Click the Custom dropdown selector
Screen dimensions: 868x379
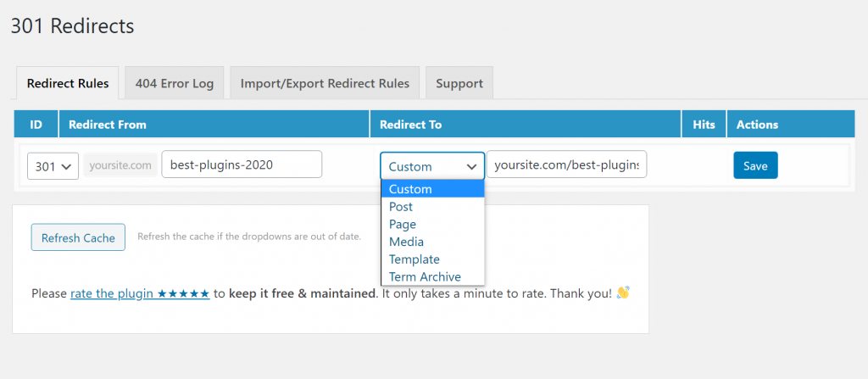(432, 166)
